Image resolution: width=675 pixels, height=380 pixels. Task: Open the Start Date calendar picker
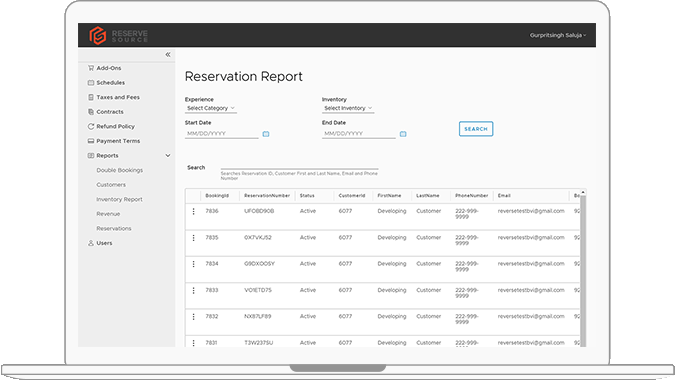(266, 134)
